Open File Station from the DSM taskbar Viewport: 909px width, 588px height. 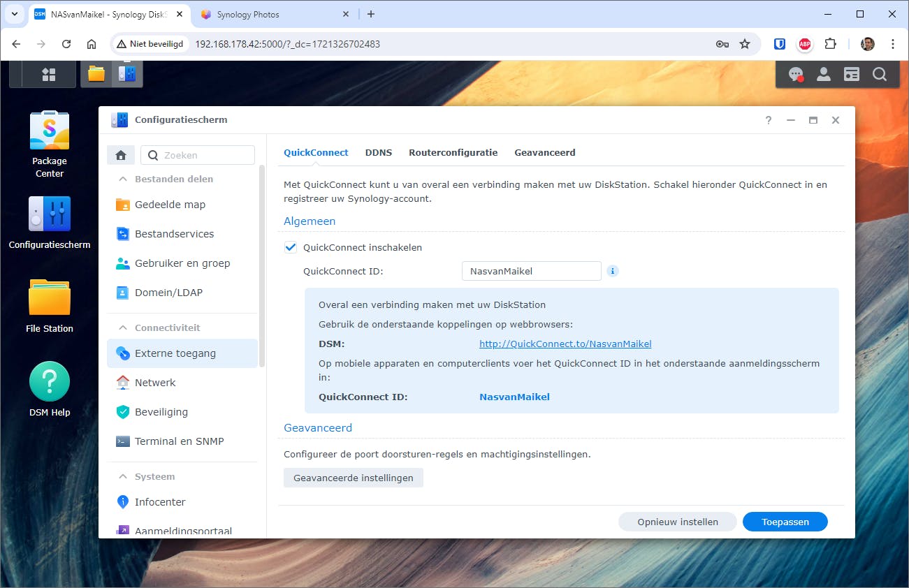pyautogui.click(x=96, y=74)
